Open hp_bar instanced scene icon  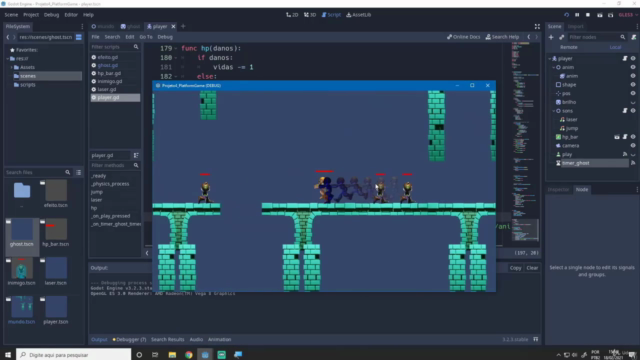point(617,137)
